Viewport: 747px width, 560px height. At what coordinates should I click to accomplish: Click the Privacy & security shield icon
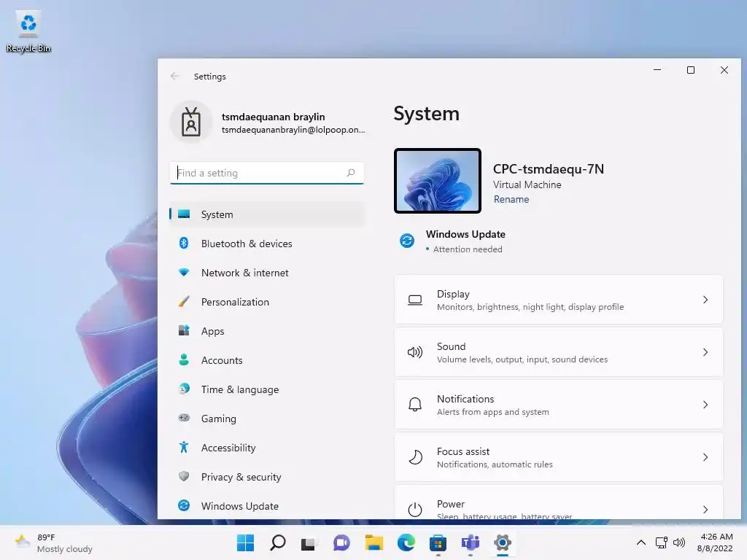pyautogui.click(x=184, y=476)
